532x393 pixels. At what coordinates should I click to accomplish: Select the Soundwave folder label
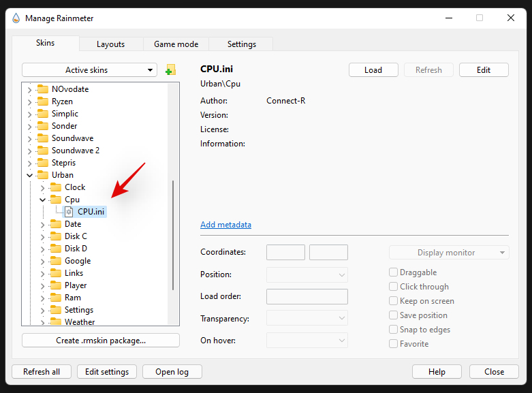point(73,138)
